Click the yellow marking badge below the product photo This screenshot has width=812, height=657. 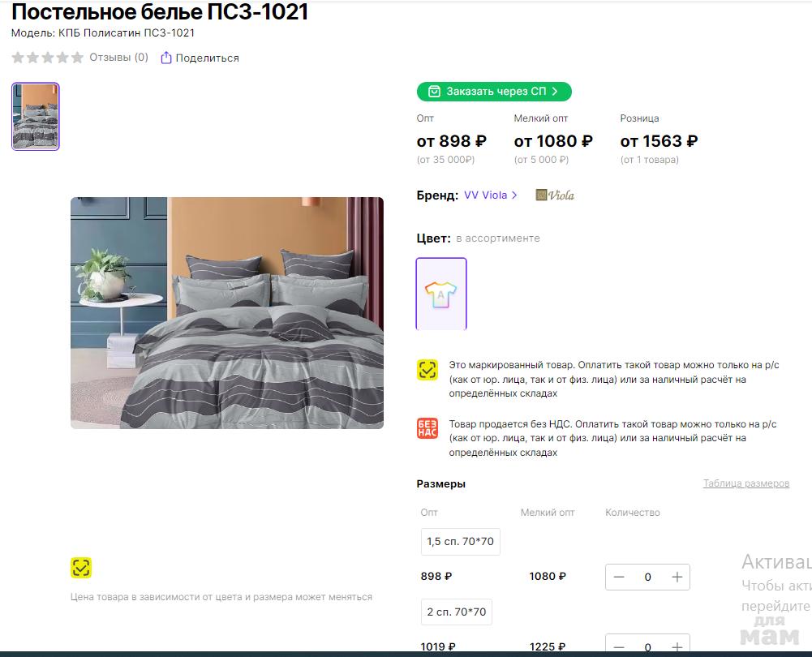pyautogui.click(x=81, y=568)
